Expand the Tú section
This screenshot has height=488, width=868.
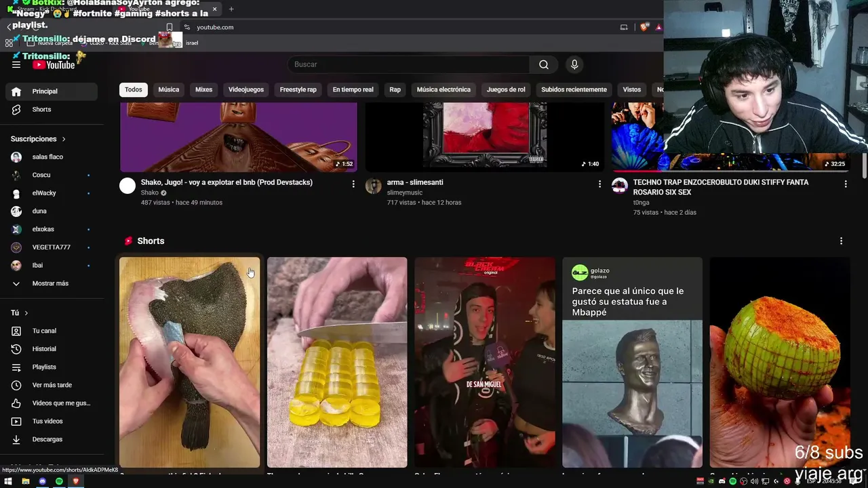(x=19, y=313)
